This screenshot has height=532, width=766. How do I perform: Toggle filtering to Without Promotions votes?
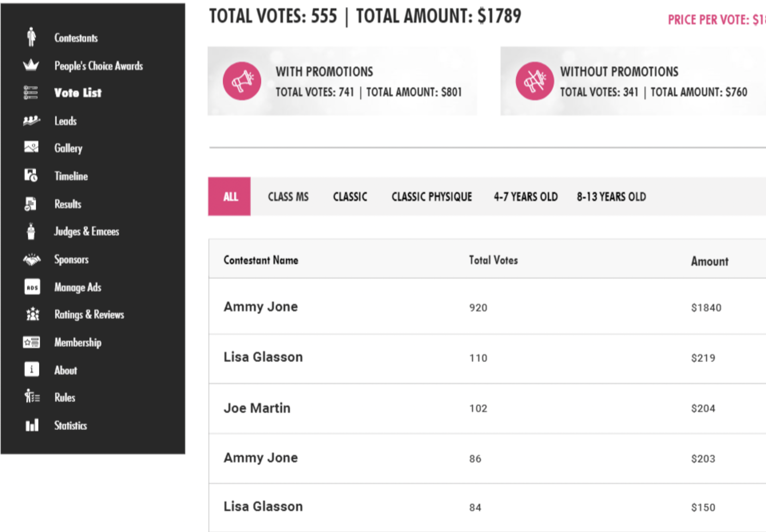[x=631, y=81]
